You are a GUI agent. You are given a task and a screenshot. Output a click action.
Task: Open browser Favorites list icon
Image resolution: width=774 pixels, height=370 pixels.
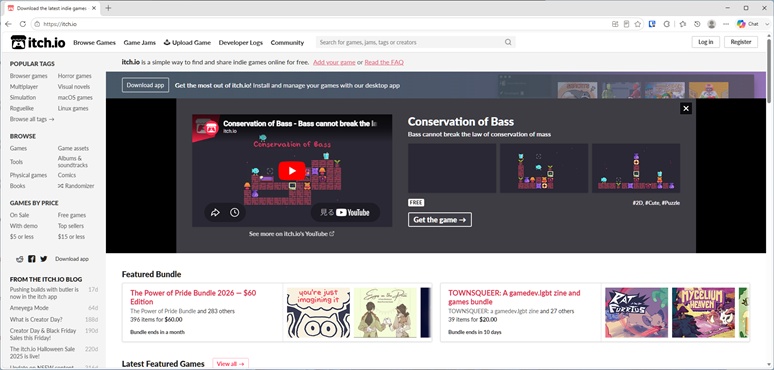[683, 24]
